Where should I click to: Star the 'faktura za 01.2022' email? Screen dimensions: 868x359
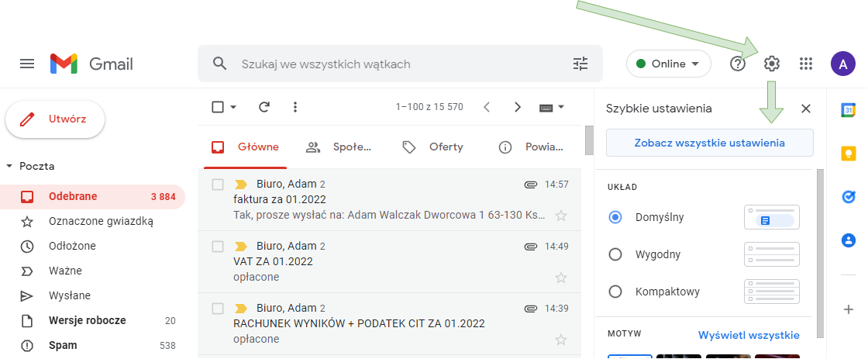pyautogui.click(x=561, y=215)
